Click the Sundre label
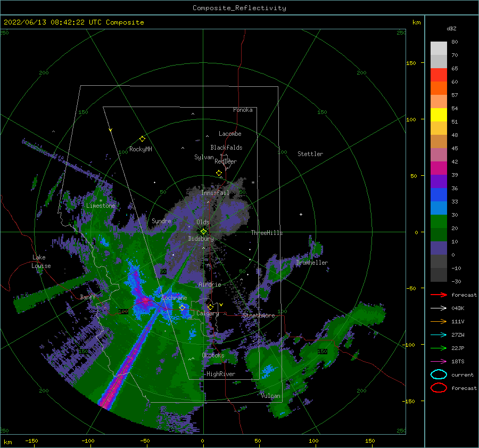This screenshot has height=448, width=479. pyautogui.click(x=161, y=221)
